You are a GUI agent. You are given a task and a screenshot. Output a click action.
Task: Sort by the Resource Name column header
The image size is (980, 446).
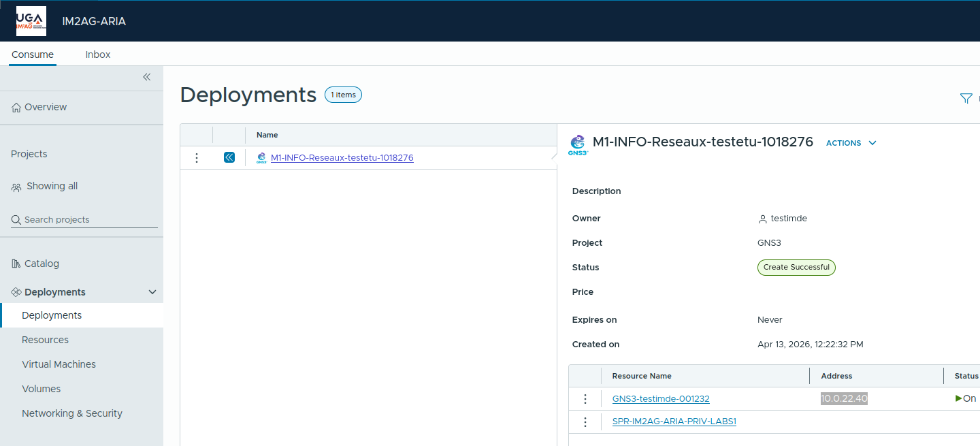click(x=641, y=376)
